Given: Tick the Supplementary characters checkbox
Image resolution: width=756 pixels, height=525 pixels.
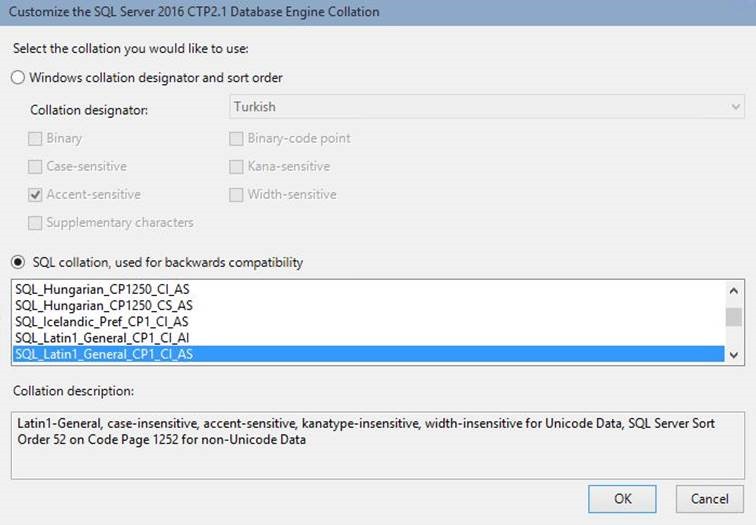Looking at the screenshot, I should (35, 223).
